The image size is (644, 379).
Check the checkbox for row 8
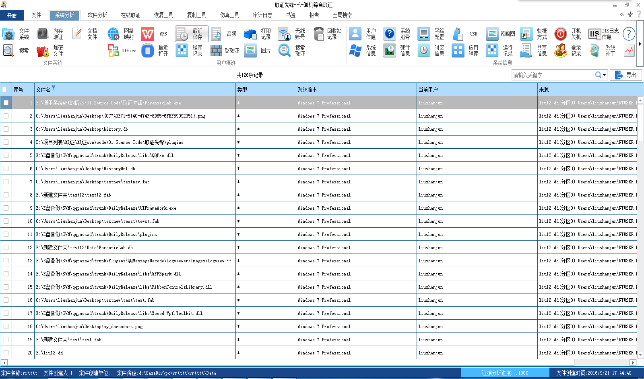[x=6, y=195]
